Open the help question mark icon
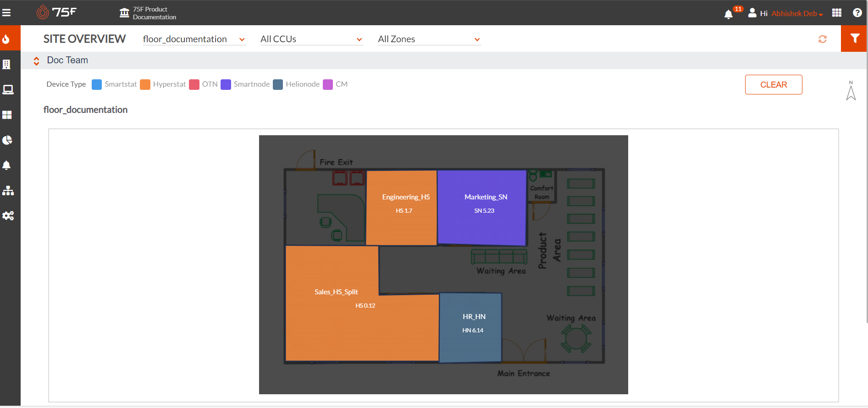This screenshot has width=868, height=408. pos(857,13)
